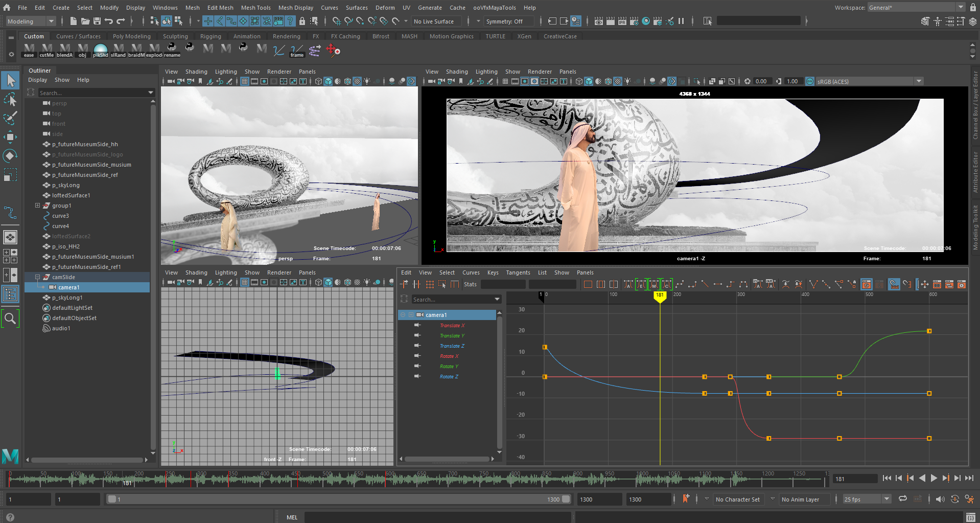
Task: Go to the start of playback range
Action: coord(887,479)
